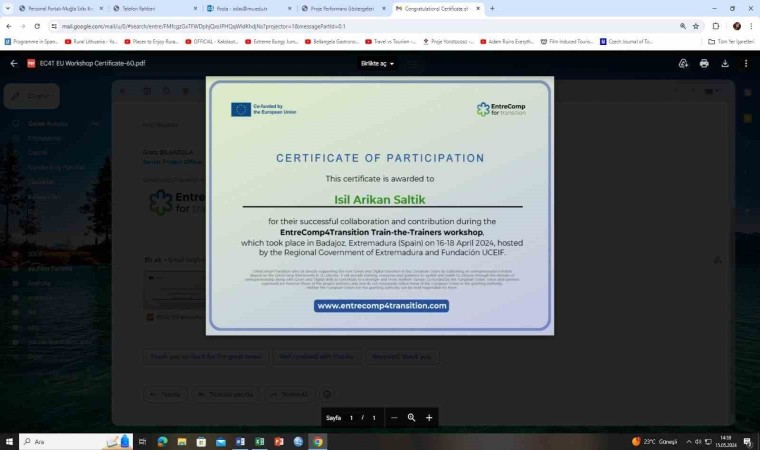Open a new browser tab

pos(492,8)
